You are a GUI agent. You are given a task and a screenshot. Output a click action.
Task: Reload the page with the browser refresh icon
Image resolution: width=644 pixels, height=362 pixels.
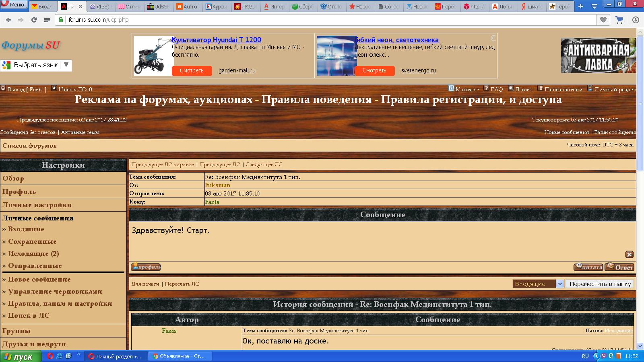coord(34,20)
